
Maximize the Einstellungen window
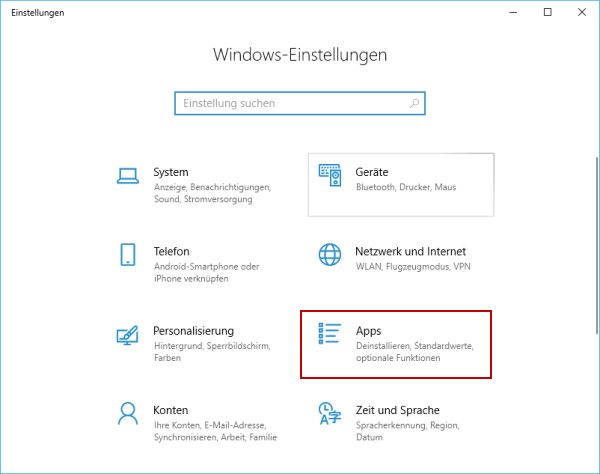click(x=548, y=12)
